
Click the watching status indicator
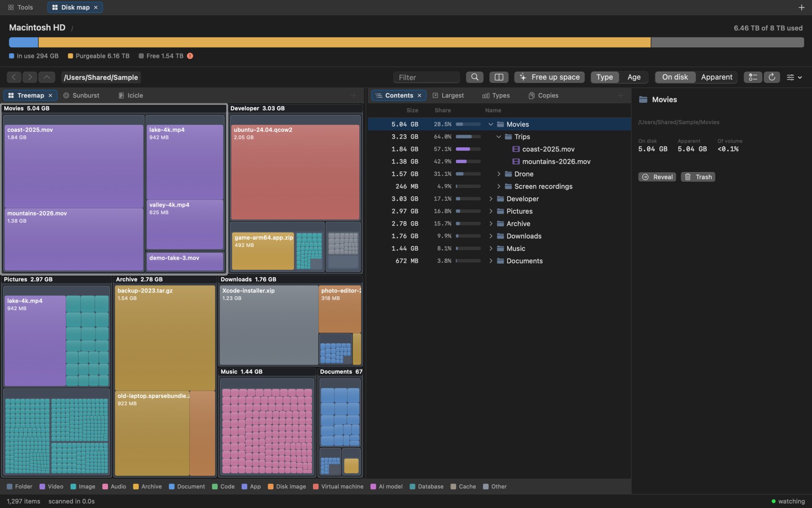tap(788, 501)
